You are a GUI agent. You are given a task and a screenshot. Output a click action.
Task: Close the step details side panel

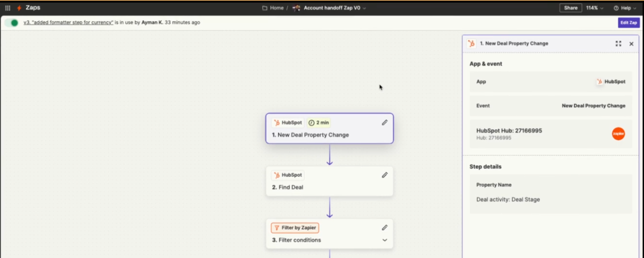pyautogui.click(x=632, y=44)
